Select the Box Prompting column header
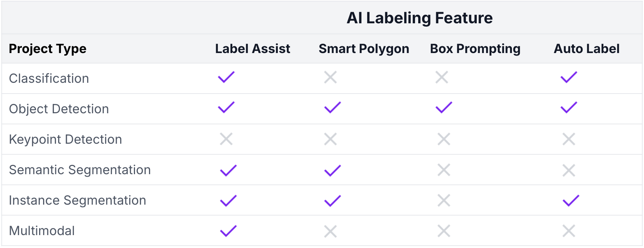This screenshot has height=248, width=644. pos(475,49)
